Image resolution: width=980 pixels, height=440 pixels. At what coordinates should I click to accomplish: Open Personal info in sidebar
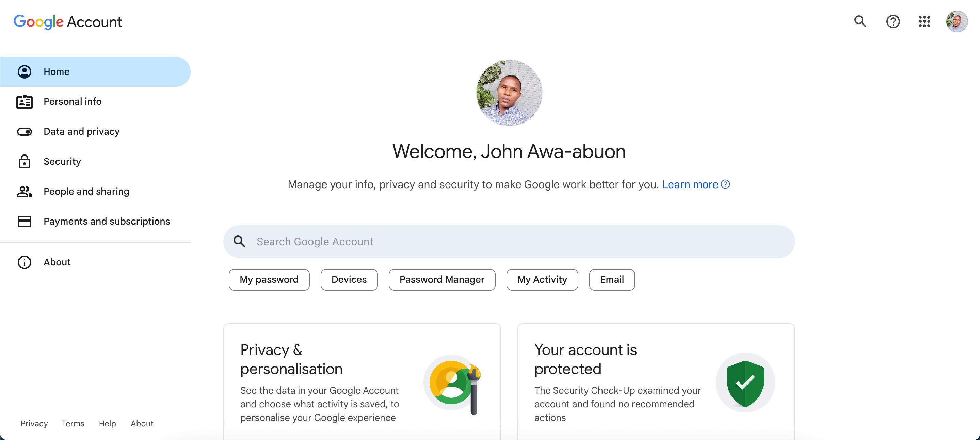pyautogui.click(x=72, y=101)
